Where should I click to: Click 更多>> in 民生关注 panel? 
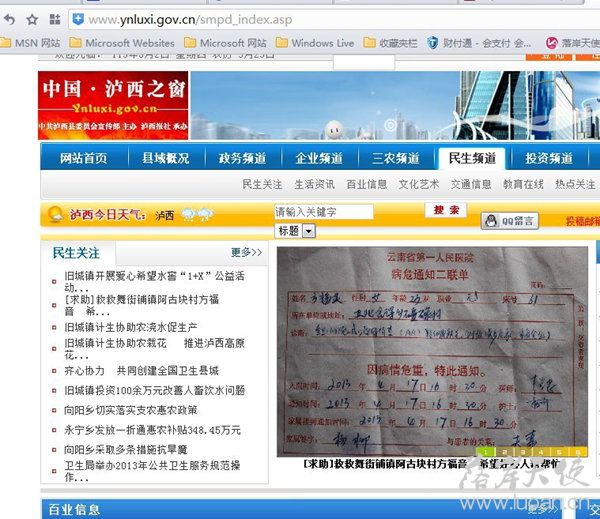(246, 252)
